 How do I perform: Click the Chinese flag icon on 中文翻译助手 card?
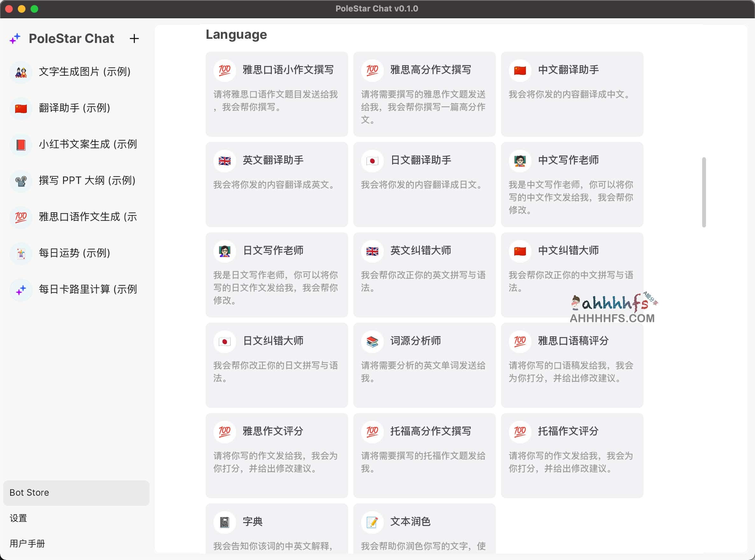tap(519, 70)
